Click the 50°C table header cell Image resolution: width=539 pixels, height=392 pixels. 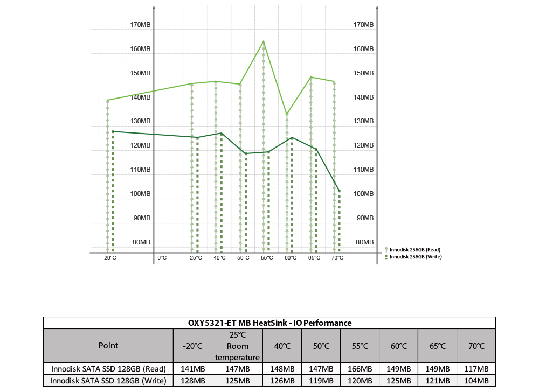(x=321, y=346)
